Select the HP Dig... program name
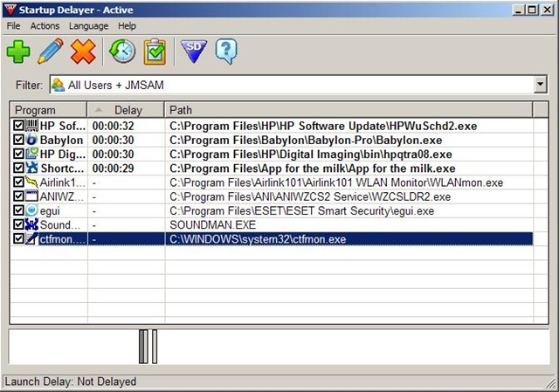The image size is (559, 392). click(x=63, y=154)
